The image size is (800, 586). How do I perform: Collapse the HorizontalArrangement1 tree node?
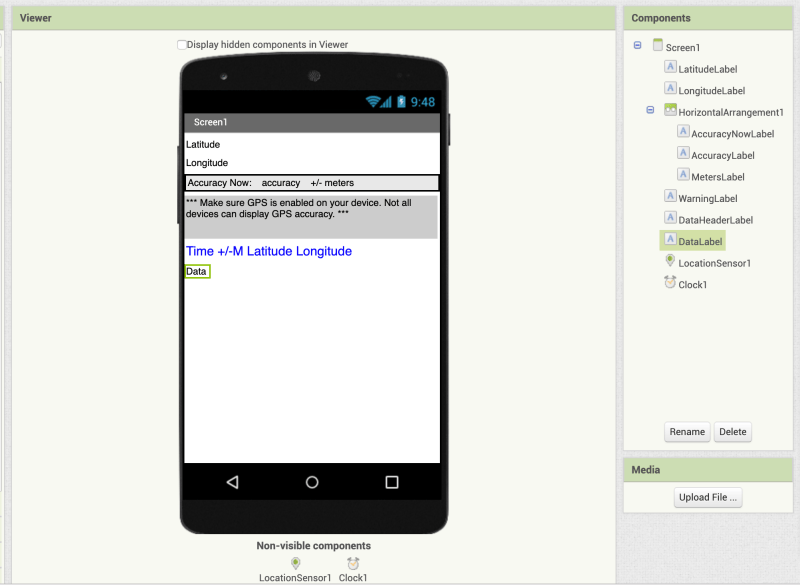pyautogui.click(x=650, y=110)
